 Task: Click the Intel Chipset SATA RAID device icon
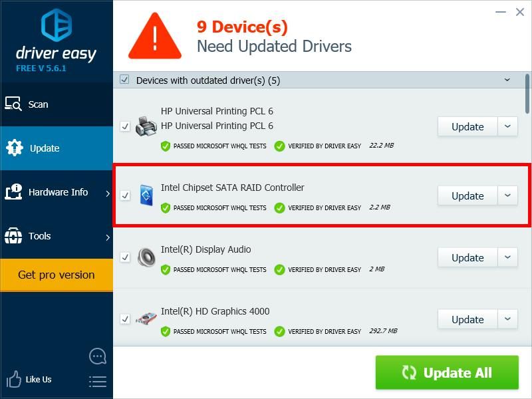tap(146, 196)
